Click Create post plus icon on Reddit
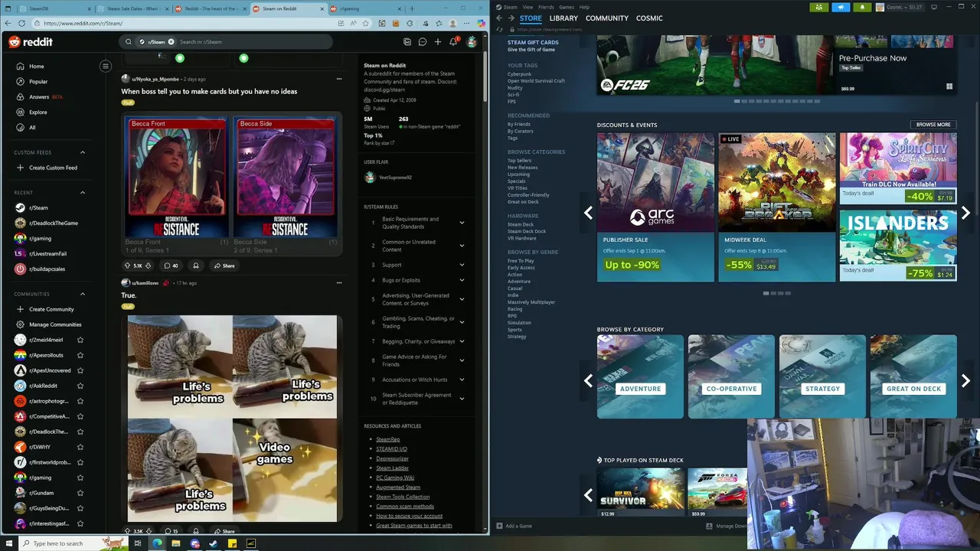 tap(438, 42)
